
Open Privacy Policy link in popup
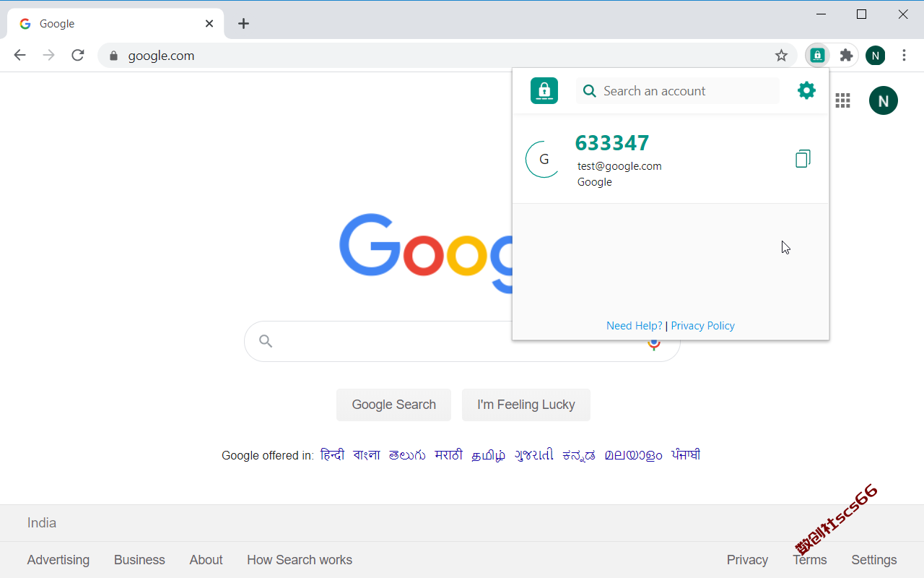tap(703, 326)
